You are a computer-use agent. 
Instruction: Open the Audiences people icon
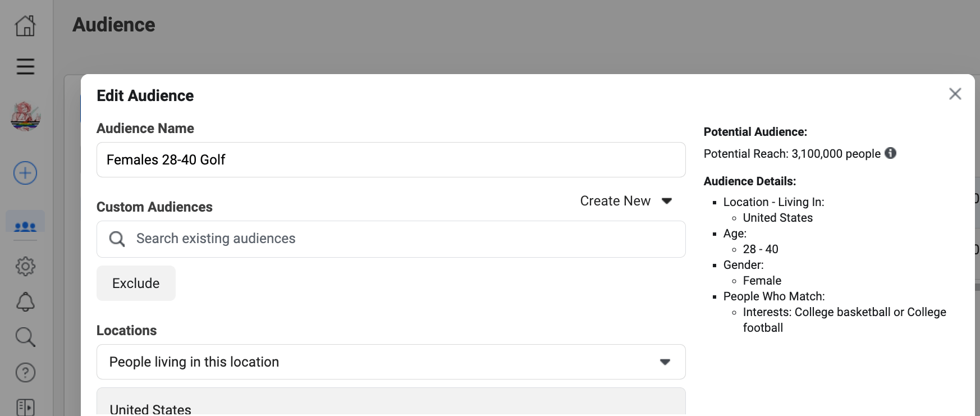[x=25, y=226]
